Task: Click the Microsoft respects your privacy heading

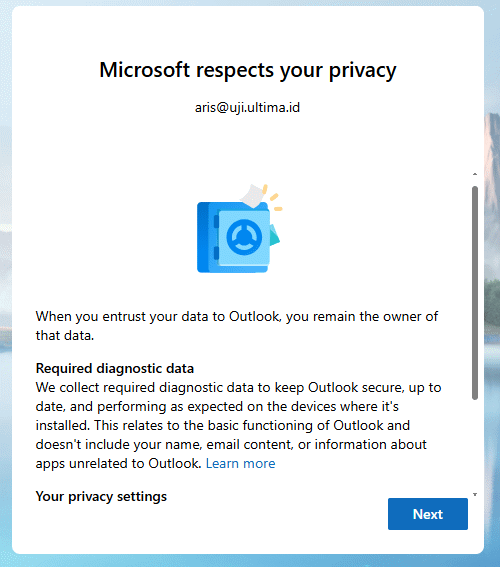Action: [248, 70]
